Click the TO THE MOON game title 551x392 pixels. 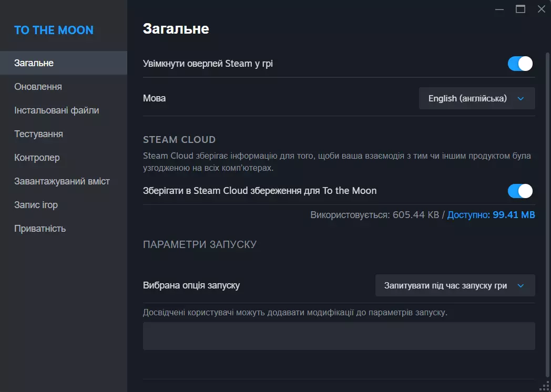54,30
